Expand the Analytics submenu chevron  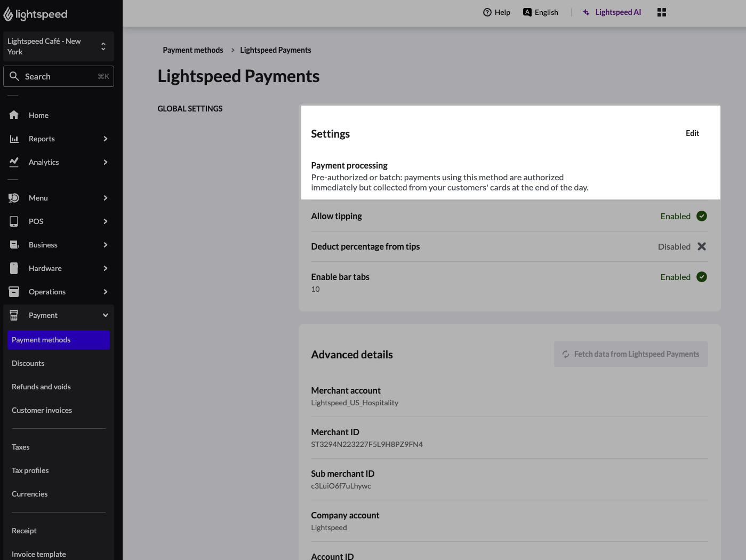106,162
